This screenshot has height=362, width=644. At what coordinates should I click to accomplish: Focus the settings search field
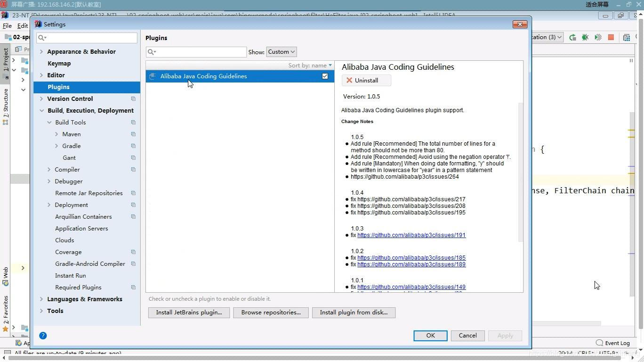point(87,38)
